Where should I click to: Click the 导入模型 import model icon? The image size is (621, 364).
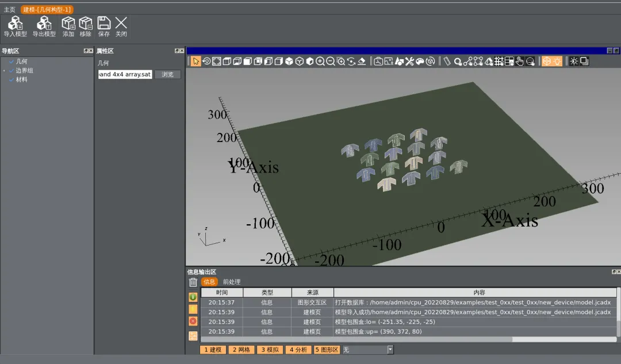click(x=15, y=24)
